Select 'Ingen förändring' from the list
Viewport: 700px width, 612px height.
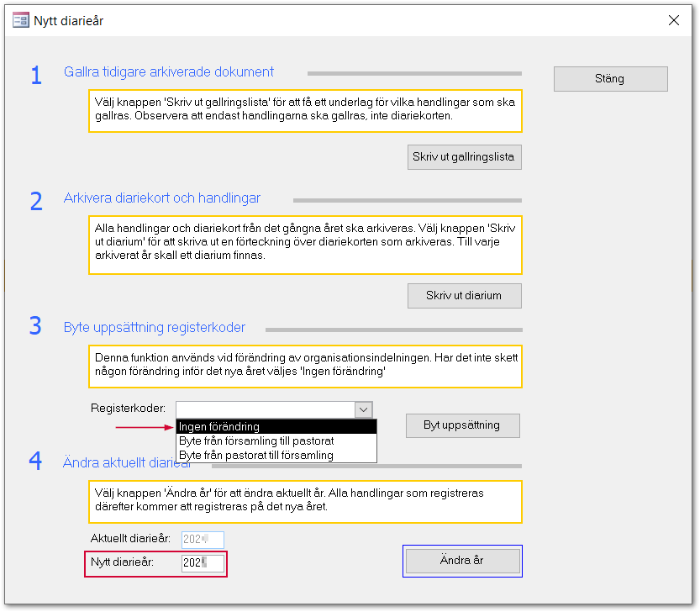point(276,426)
